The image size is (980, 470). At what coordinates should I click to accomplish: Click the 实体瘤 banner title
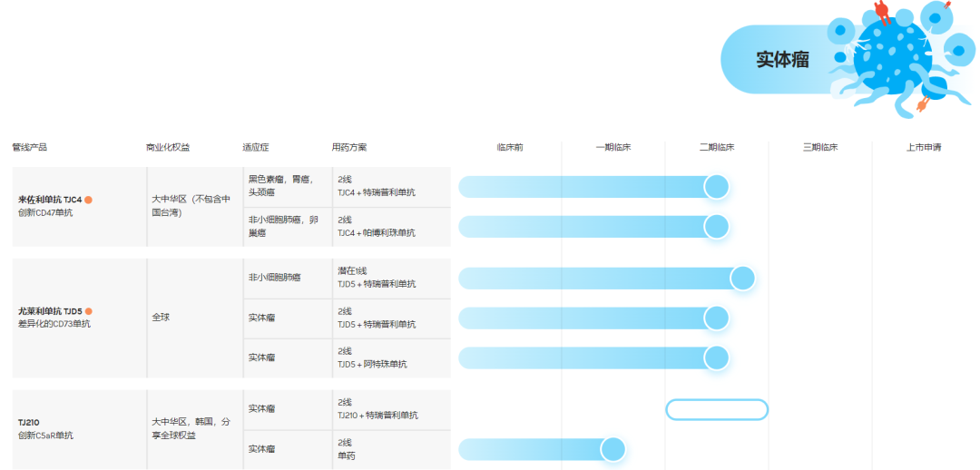pos(782,59)
